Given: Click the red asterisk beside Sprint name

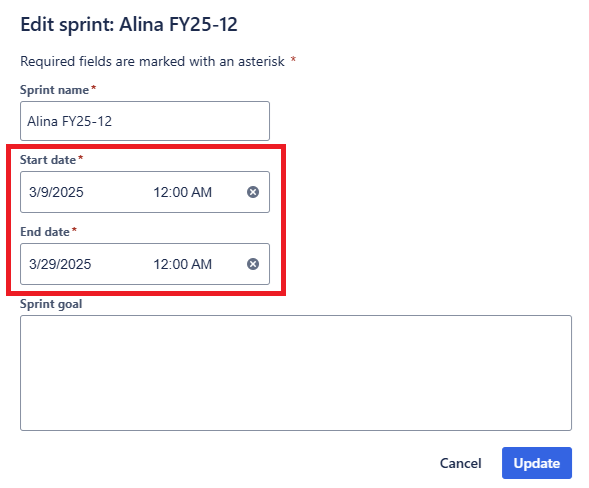Looking at the screenshot, I should [94, 88].
